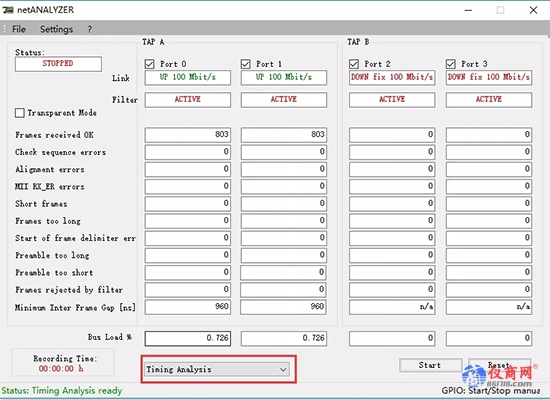
Task: Uncheck the Port 0 checkbox
Action: pos(149,64)
